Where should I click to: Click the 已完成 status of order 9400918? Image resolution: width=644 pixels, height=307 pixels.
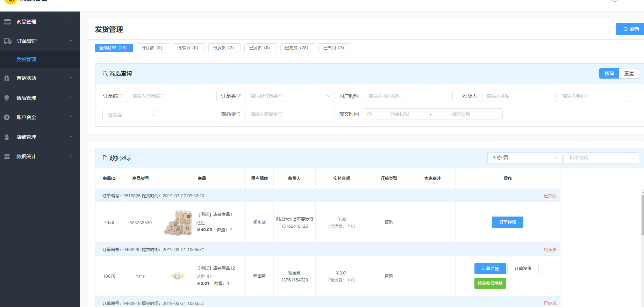(x=550, y=304)
